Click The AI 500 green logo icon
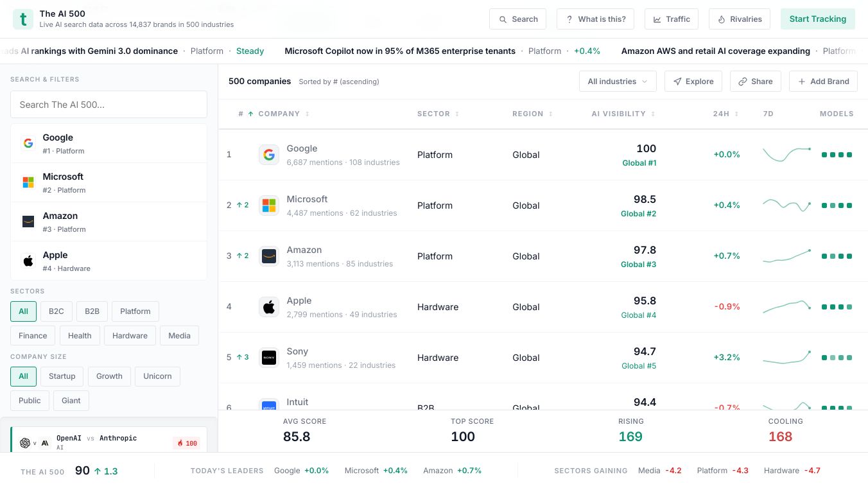Image resolution: width=868 pixels, height=488 pixels. pyautogui.click(x=23, y=19)
